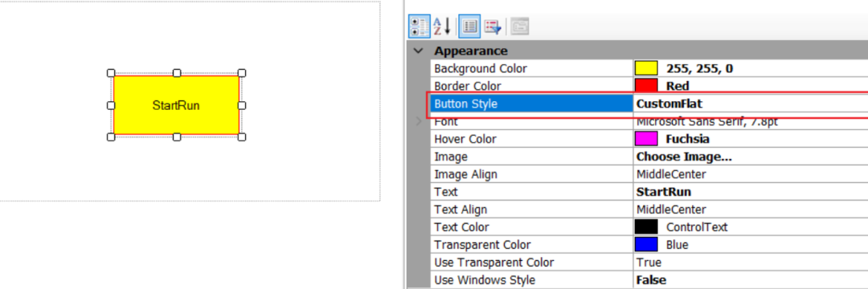Select the Text Align property label
Viewport: 868px width, 289px height.
pos(461,210)
